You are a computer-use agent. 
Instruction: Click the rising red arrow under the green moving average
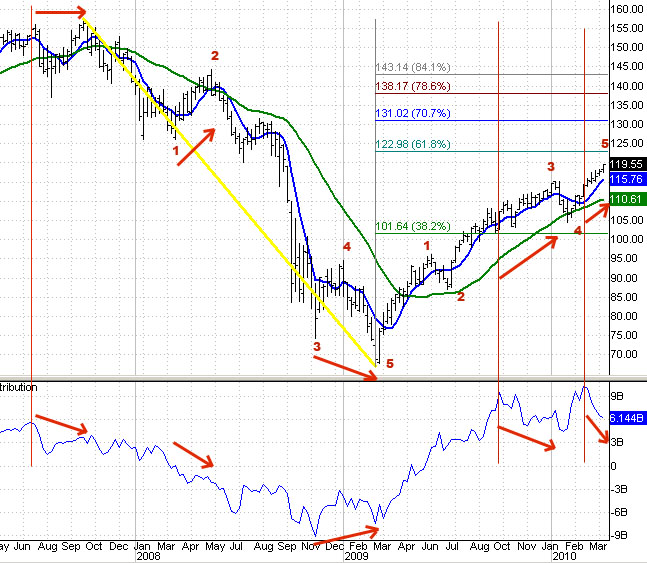527,254
